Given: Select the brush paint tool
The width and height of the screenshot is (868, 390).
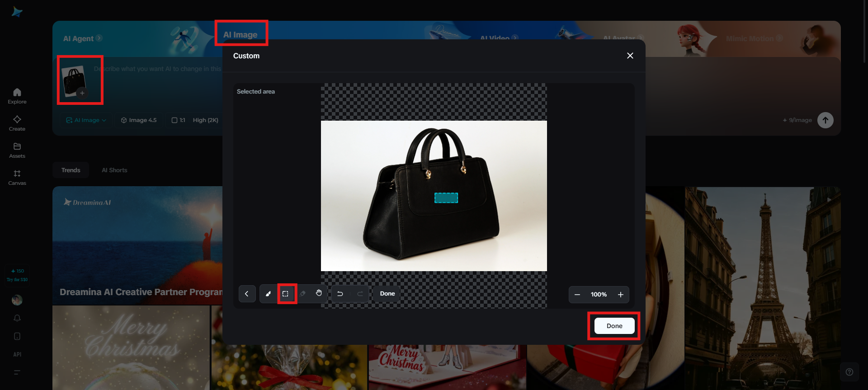Looking at the screenshot, I should (268, 294).
